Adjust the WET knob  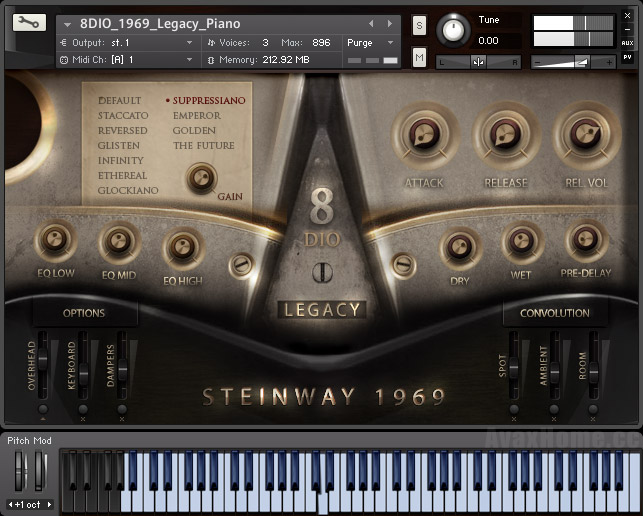click(x=522, y=242)
